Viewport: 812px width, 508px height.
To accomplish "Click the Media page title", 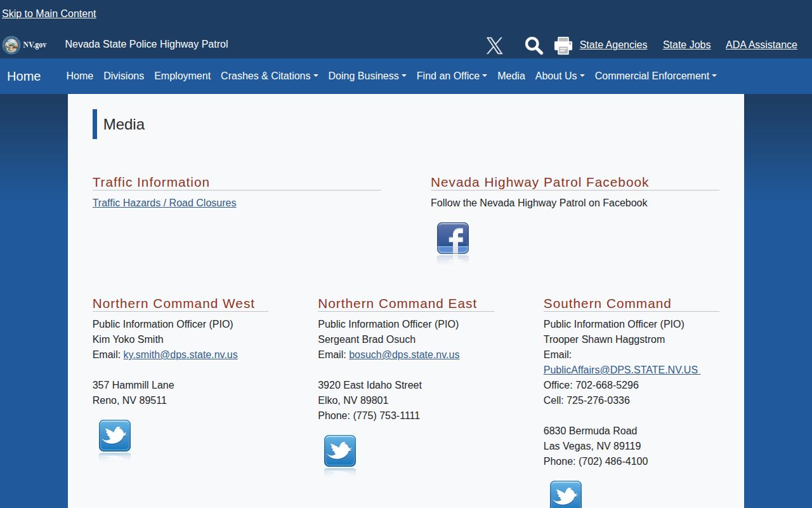I will pos(124,124).
